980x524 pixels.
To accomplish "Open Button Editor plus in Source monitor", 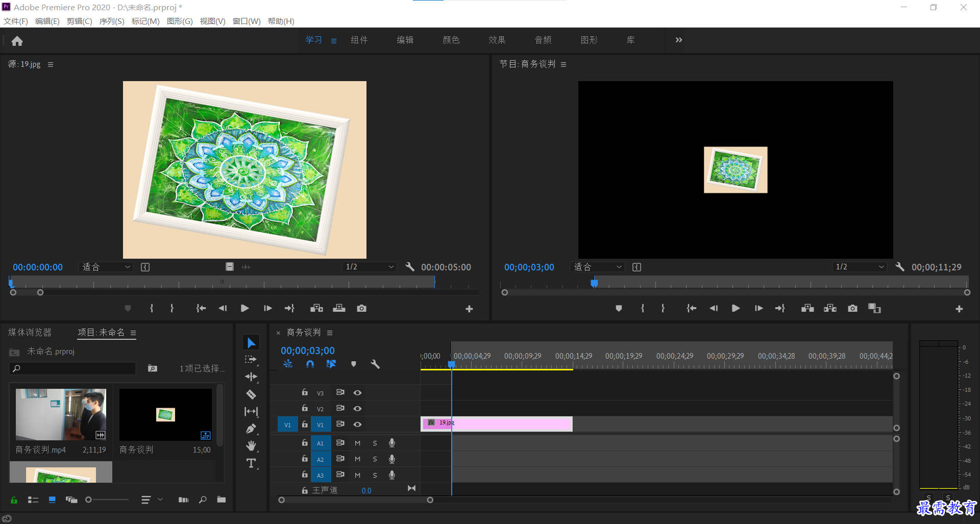I will coord(469,309).
